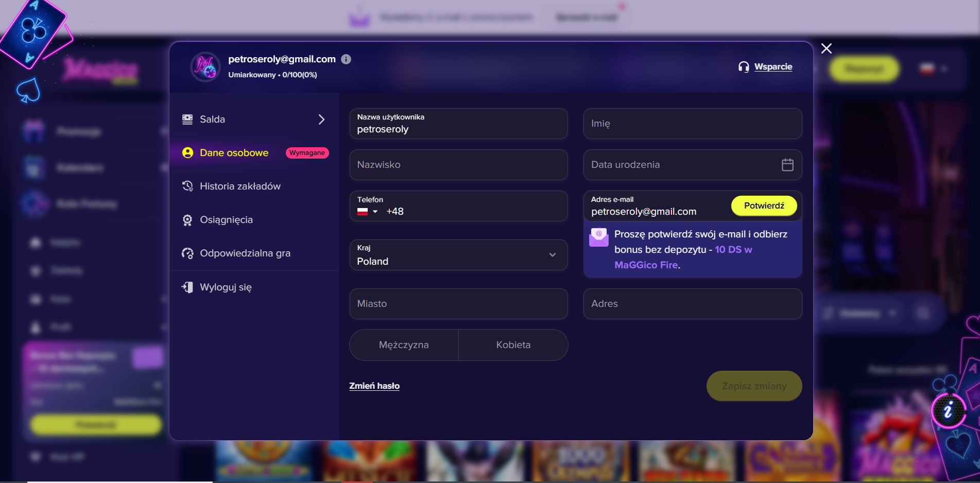
Task: Click the Zapisz zmiany button
Action: [x=754, y=386]
